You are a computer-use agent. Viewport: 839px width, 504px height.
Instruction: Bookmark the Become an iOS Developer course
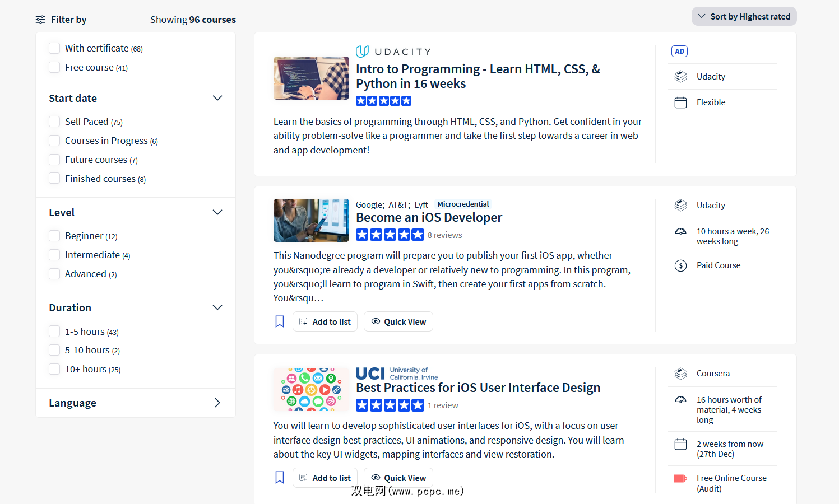(x=280, y=321)
